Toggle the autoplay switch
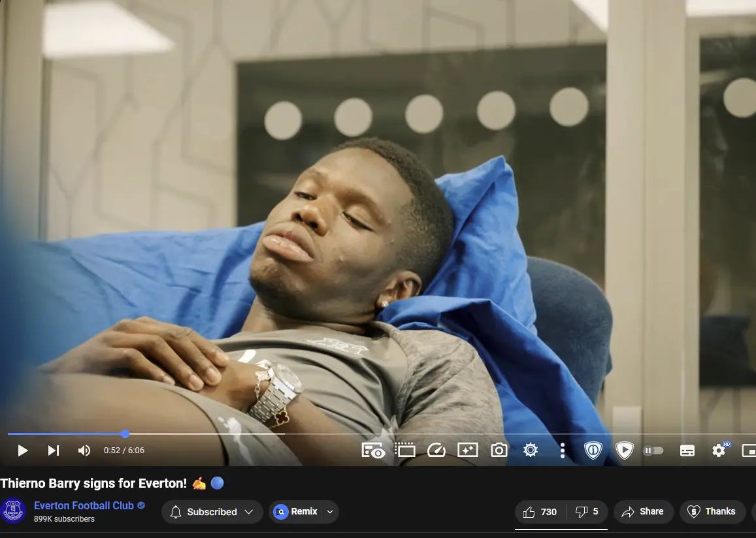This screenshot has width=756, height=538. click(x=653, y=451)
